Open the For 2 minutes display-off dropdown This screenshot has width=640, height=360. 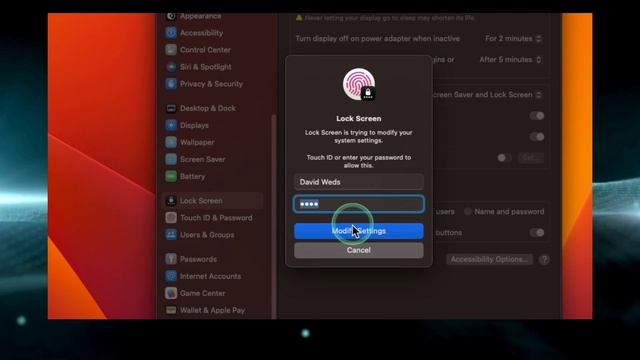click(x=513, y=39)
